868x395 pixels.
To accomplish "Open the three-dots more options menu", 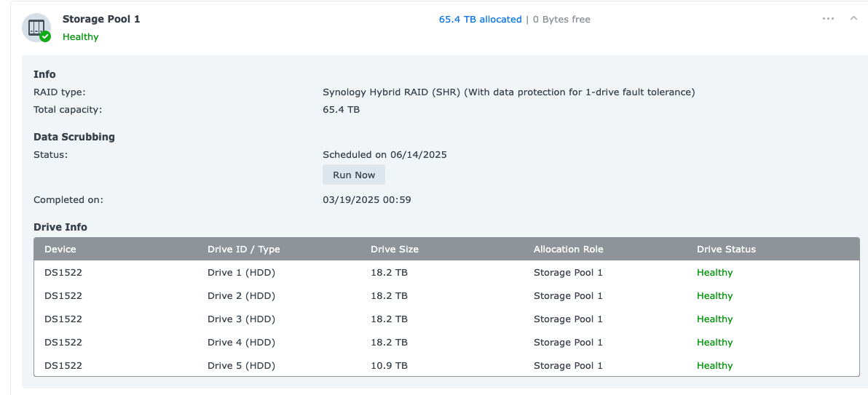I will (x=828, y=19).
